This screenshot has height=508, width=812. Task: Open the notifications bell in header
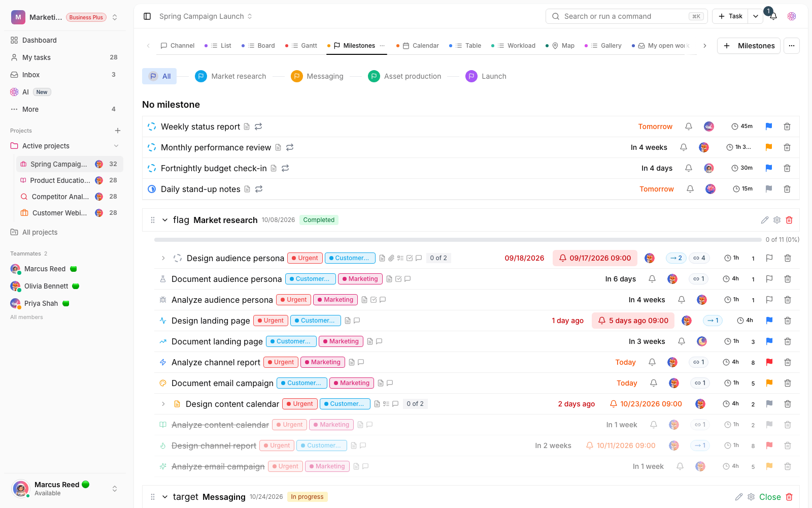coord(773,16)
